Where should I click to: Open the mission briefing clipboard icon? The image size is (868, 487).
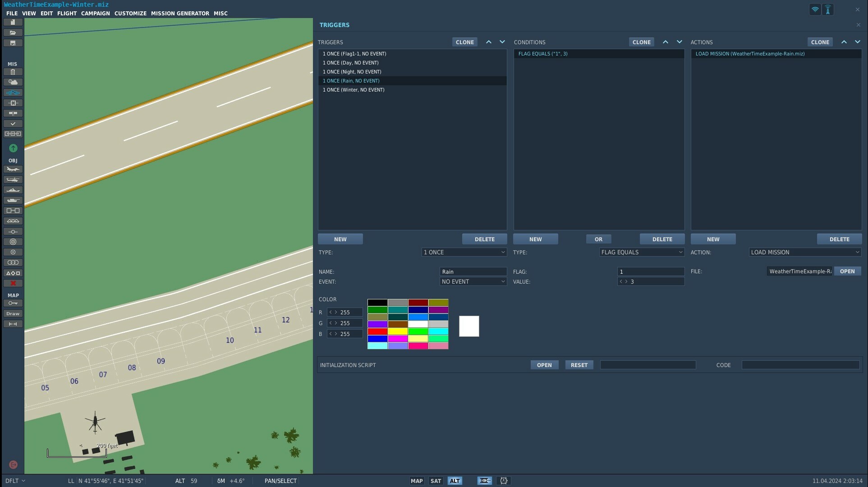pos(13,72)
